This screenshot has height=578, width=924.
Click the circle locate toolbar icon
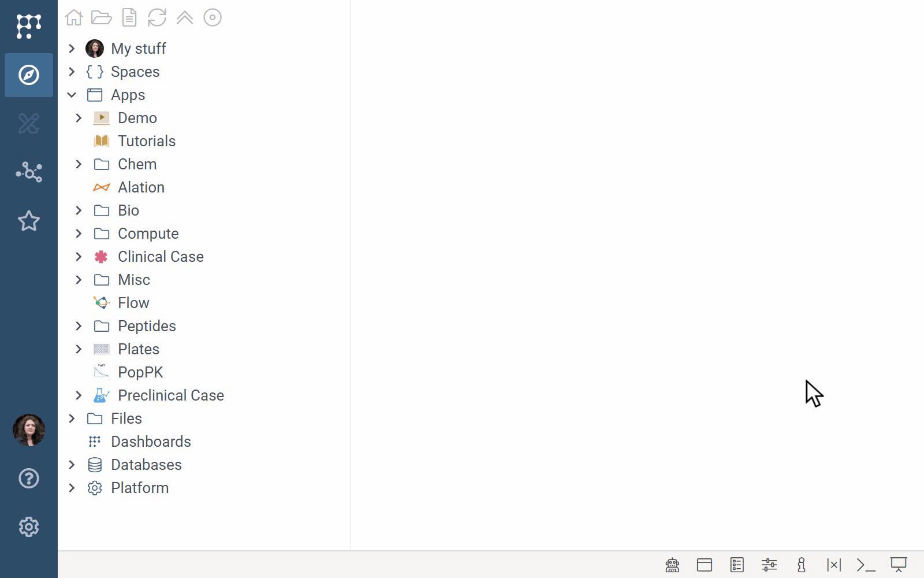(213, 17)
